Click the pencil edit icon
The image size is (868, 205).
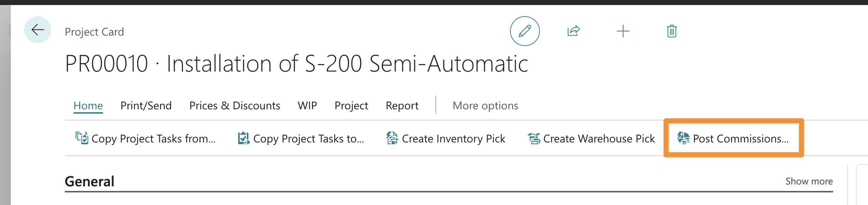(x=525, y=31)
